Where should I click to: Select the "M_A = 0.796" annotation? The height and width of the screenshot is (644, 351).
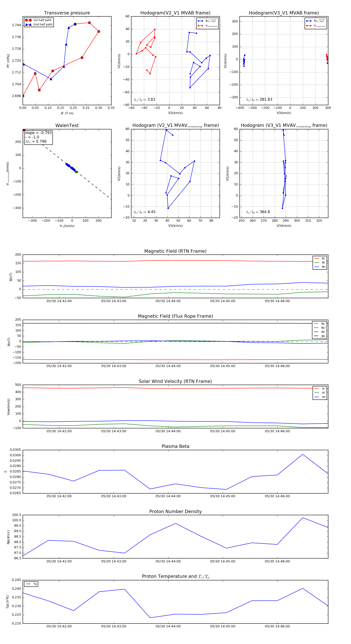pyautogui.click(x=36, y=141)
